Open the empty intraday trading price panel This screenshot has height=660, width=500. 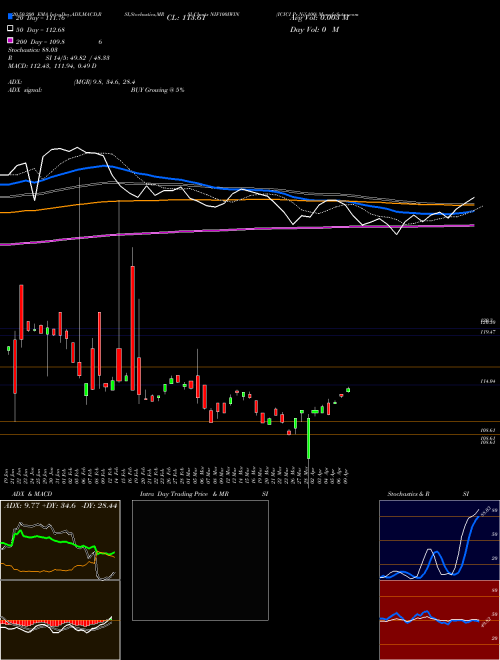click(200, 560)
